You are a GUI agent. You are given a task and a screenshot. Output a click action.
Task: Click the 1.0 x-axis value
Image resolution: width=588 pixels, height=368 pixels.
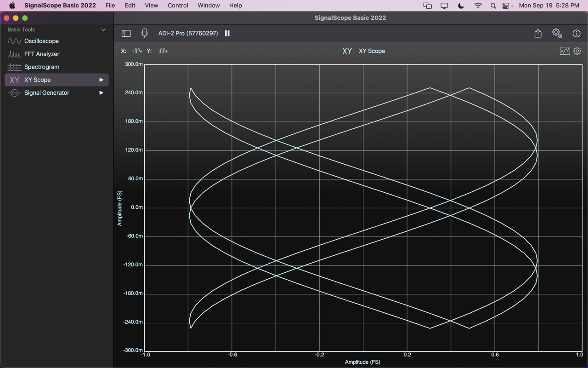tap(579, 355)
